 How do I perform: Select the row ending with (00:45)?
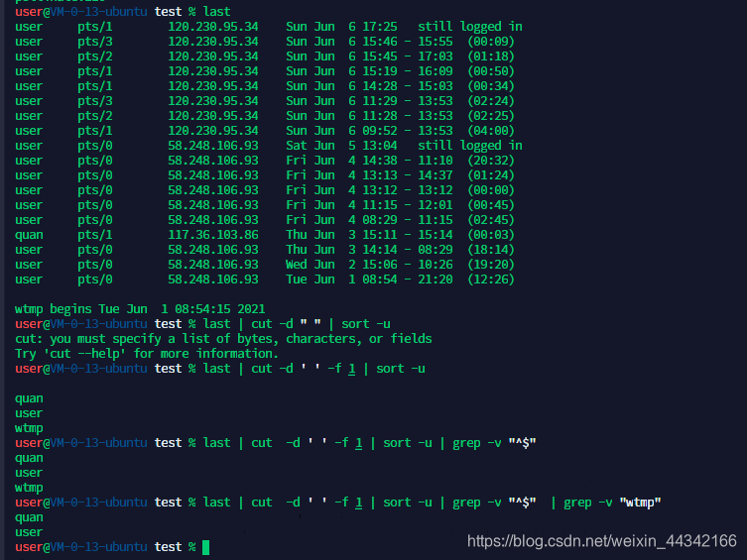click(x=265, y=205)
